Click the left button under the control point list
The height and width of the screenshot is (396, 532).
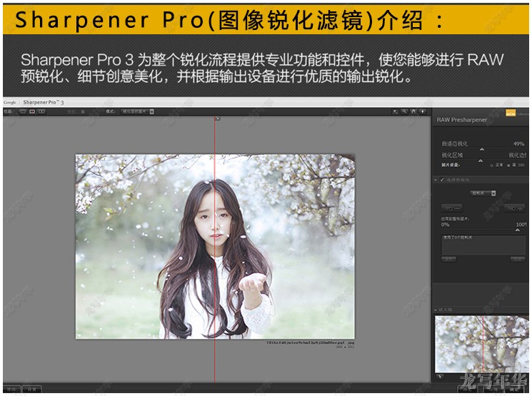(x=448, y=260)
